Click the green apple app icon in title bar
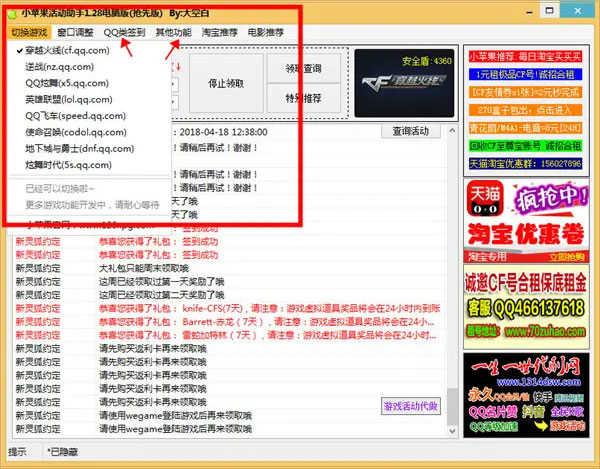The image size is (600, 469). pyautogui.click(x=13, y=14)
